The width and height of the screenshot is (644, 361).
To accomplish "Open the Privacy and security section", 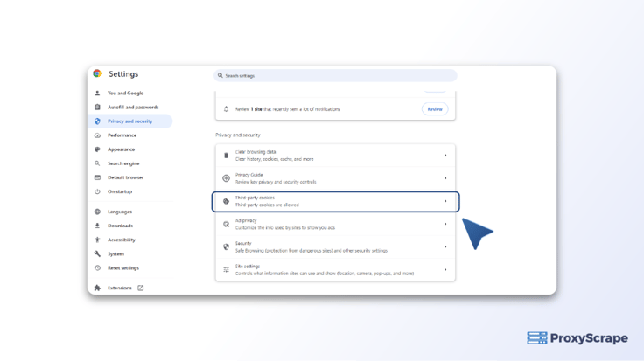I will click(129, 121).
